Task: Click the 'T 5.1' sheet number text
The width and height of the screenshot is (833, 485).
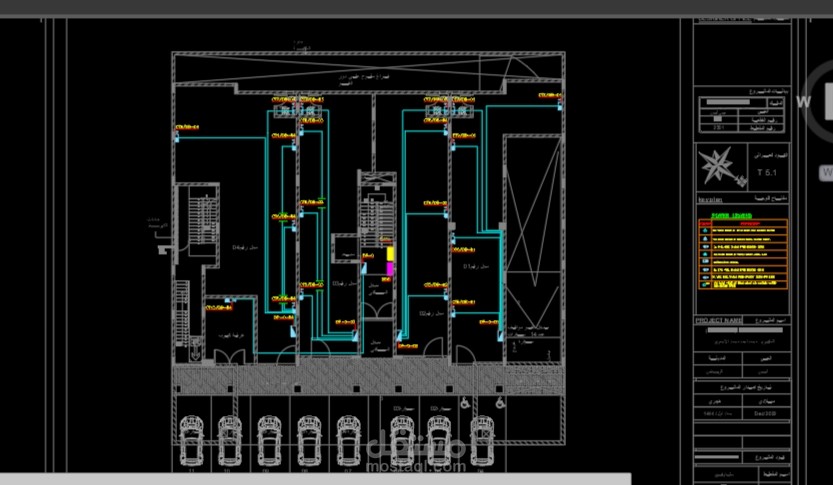Action: click(x=767, y=172)
